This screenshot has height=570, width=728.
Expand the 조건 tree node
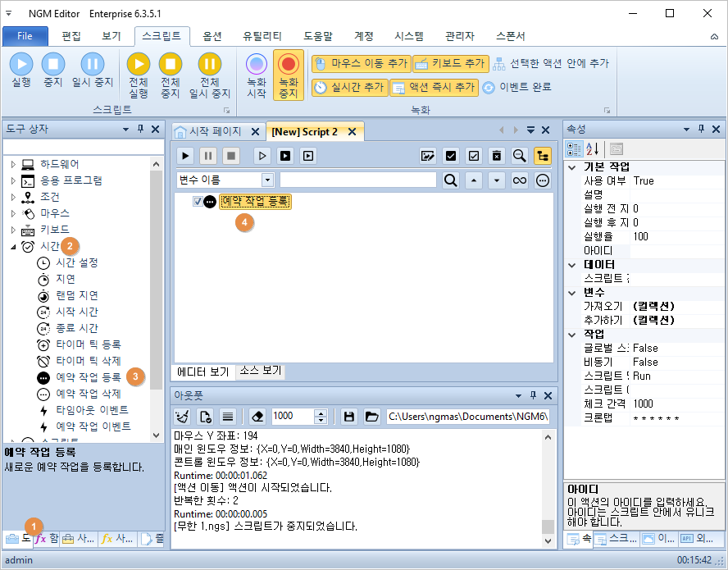[x=13, y=197]
